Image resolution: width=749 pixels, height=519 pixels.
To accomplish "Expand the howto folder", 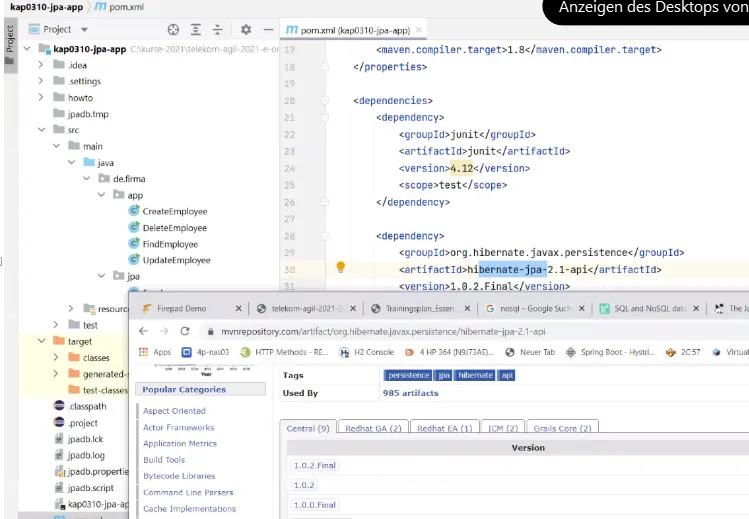I will 41,97.
